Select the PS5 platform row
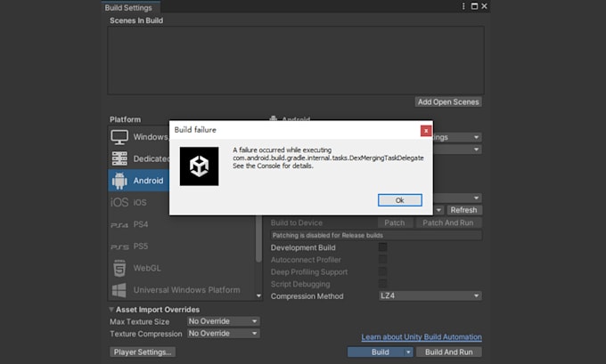The image size is (606, 364). coord(182,247)
